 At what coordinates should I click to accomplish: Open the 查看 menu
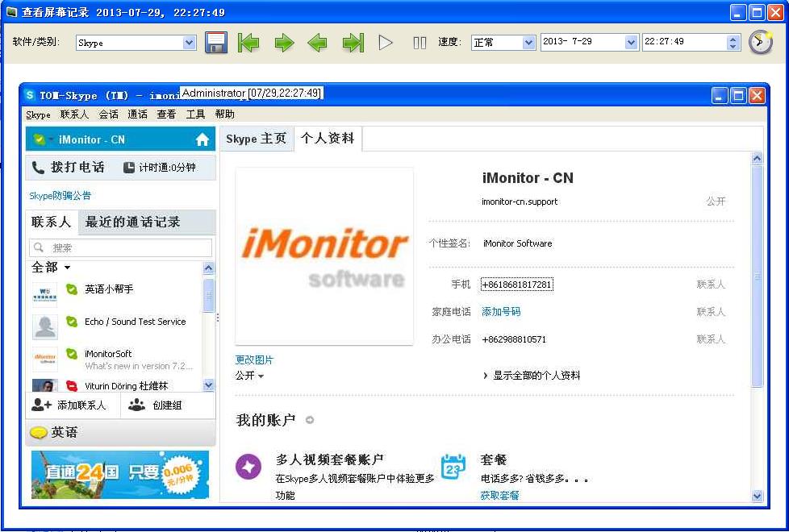coord(166,114)
